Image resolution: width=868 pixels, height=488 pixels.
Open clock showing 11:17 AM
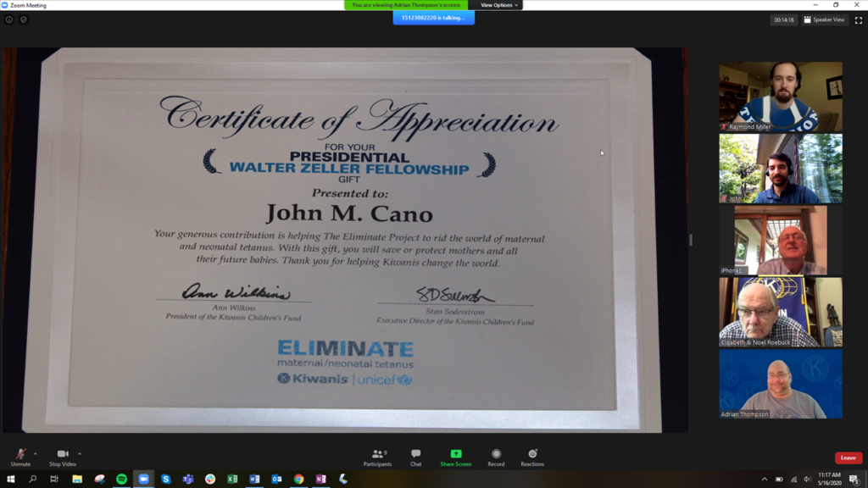(x=829, y=480)
